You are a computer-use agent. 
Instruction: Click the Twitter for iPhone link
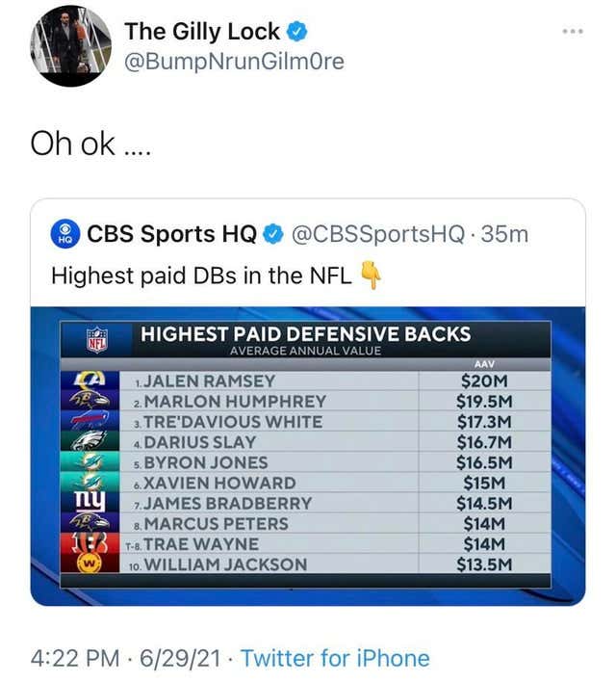[335, 658]
